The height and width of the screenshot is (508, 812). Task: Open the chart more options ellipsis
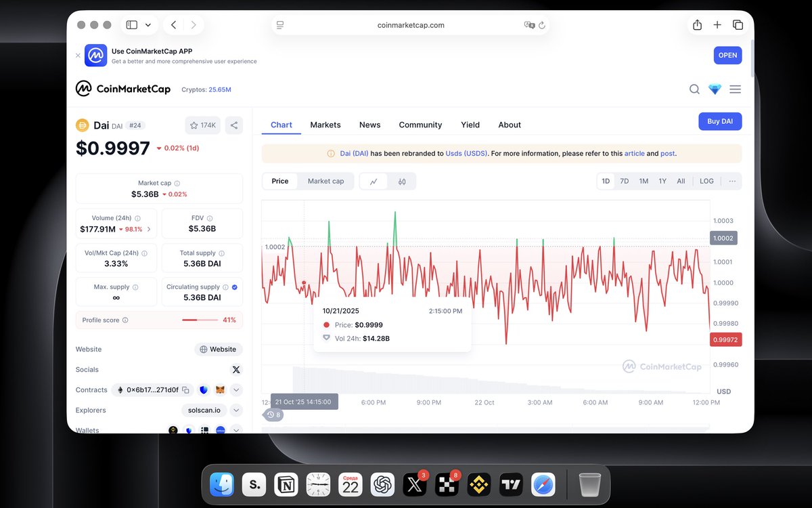tap(732, 181)
